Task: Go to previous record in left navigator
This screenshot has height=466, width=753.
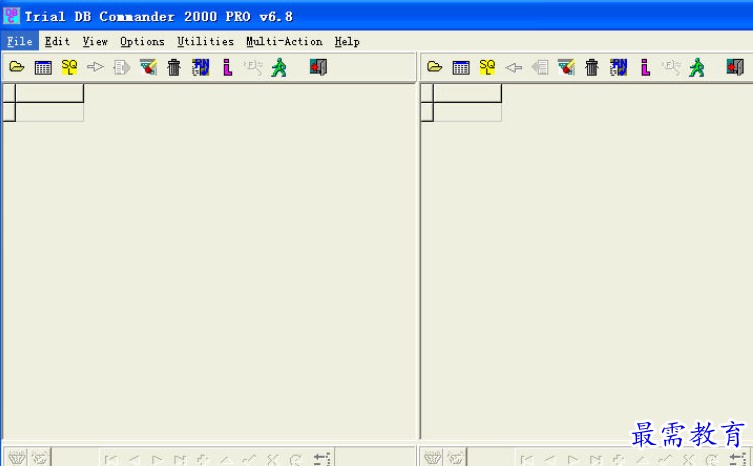Action: pos(134,459)
